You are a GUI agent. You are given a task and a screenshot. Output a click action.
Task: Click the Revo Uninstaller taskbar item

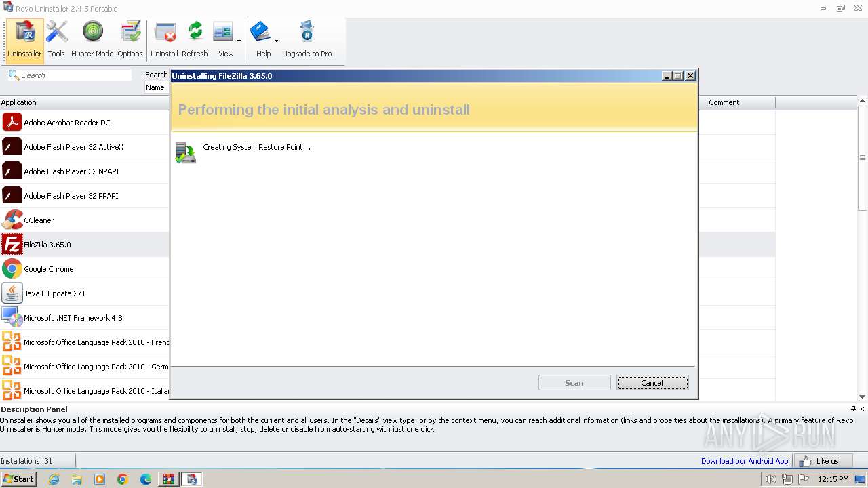tap(192, 479)
